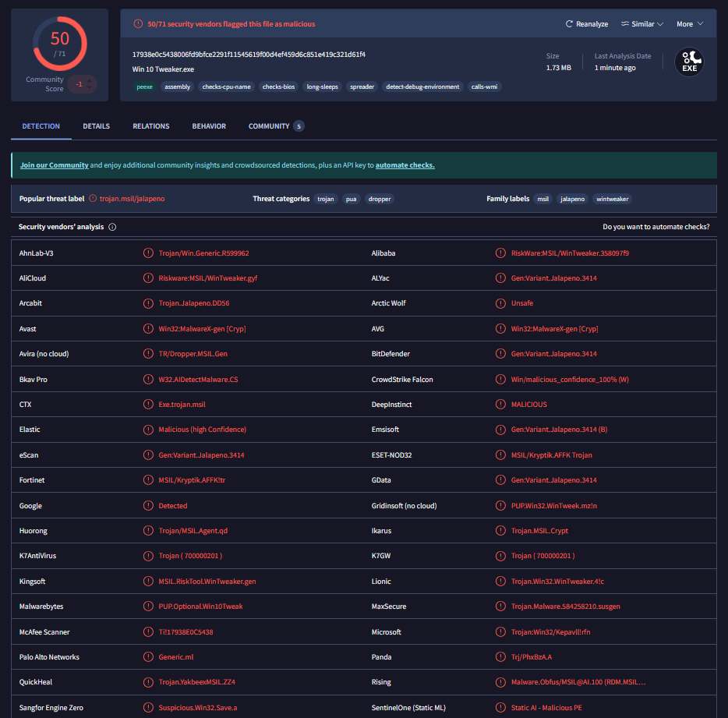The image size is (728, 718).
Task: Click the file hash text
Action: pyautogui.click(x=249, y=55)
